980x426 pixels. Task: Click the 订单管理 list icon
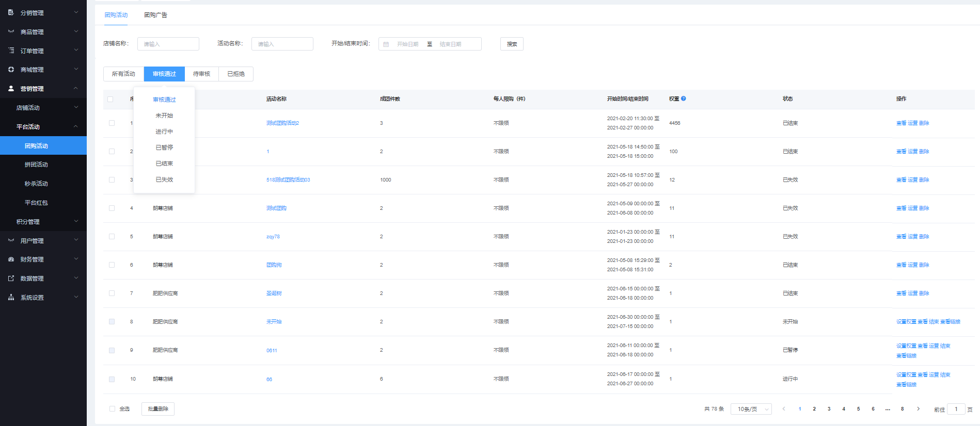(11, 51)
